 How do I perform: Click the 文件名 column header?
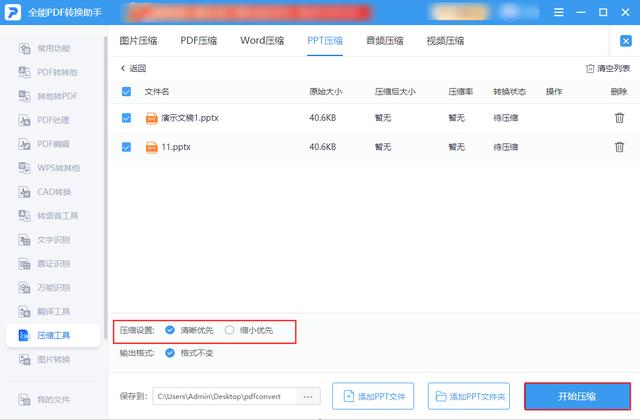157,91
